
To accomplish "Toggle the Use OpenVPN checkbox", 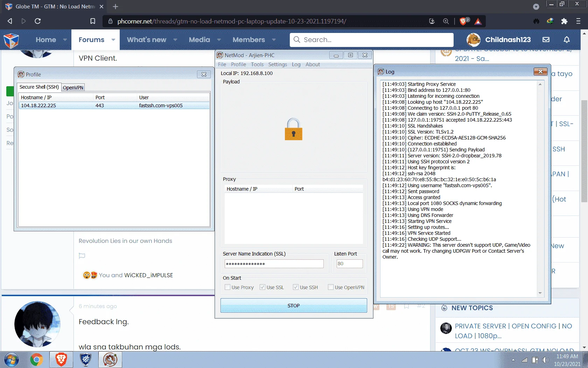I will click(x=331, y=287).
